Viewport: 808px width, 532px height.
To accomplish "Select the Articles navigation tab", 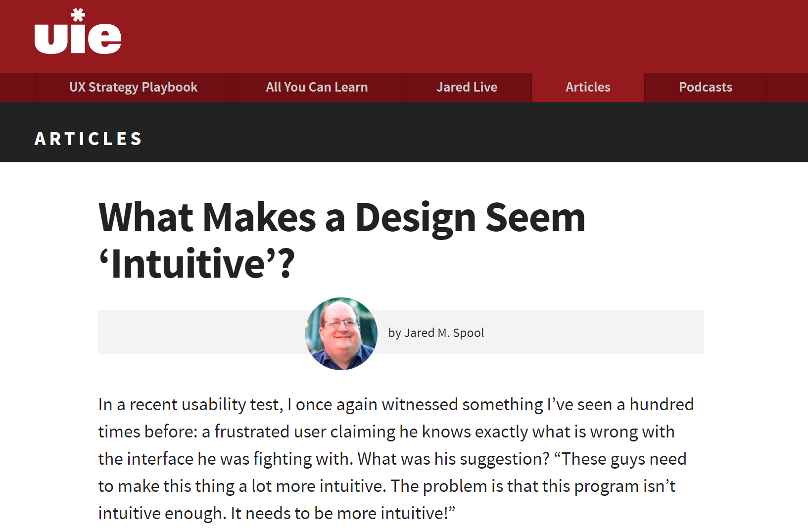I will point(588,87).
